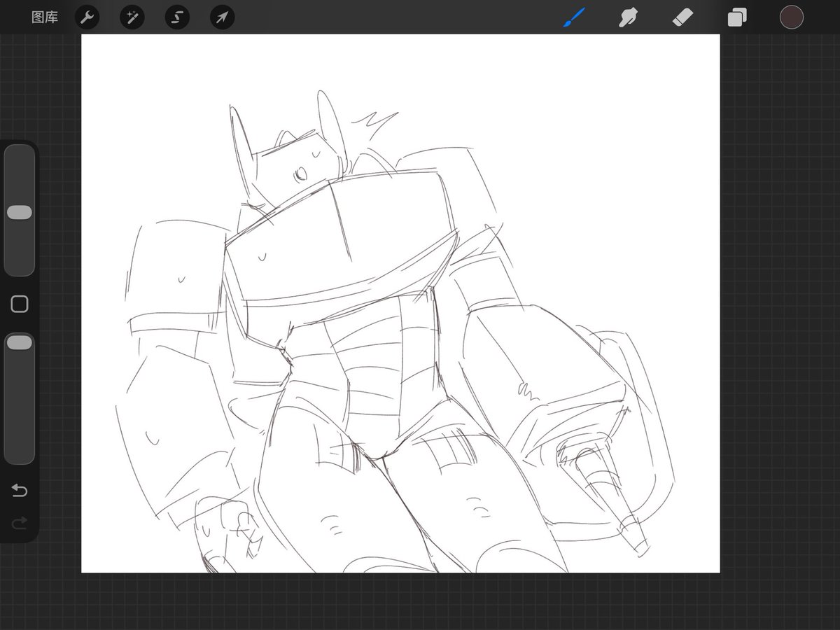This screenshot has height=630, width=840.
Task: Open the active color picker circle
Action: (x=792, y=17)
